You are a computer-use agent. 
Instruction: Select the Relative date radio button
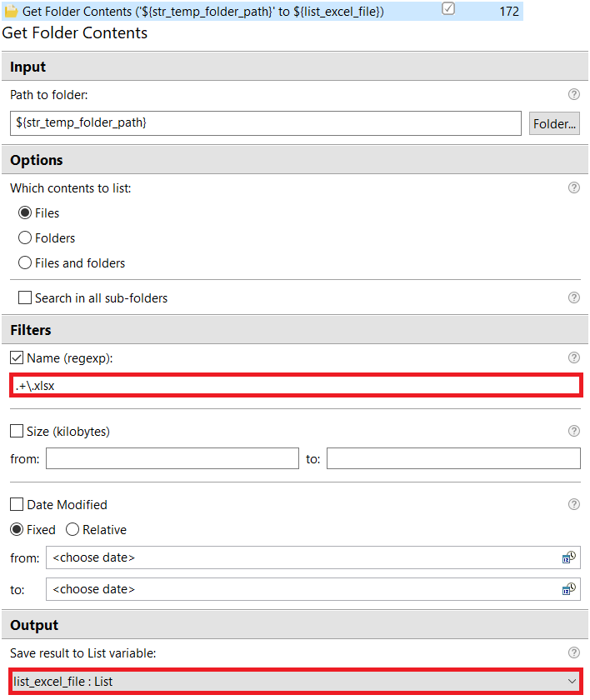coord(72,530)
